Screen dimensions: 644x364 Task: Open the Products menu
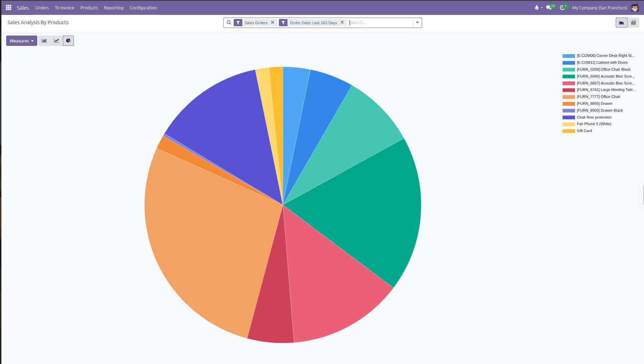pyautogui.click(x=89, y=8)
